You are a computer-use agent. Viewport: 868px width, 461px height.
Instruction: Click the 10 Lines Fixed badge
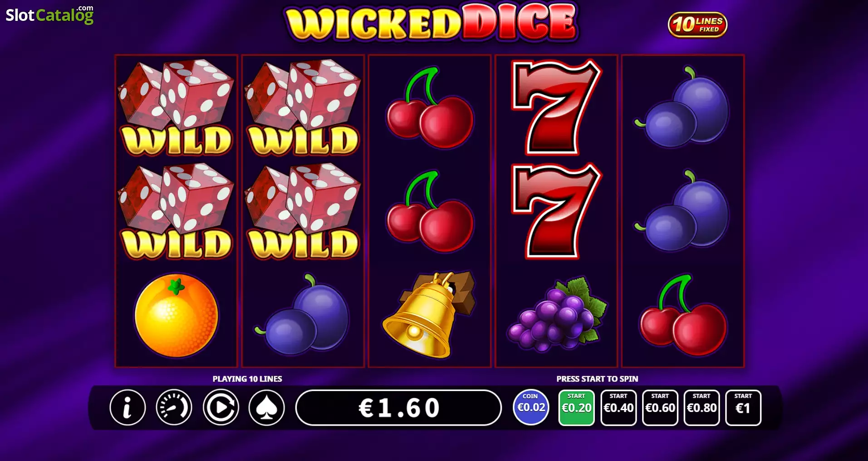(x=697, y=25)
